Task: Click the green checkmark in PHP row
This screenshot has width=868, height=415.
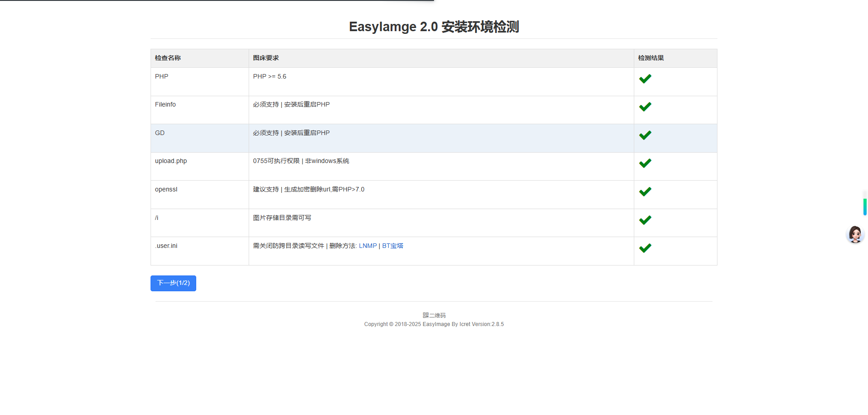Action: pos(645,79)
